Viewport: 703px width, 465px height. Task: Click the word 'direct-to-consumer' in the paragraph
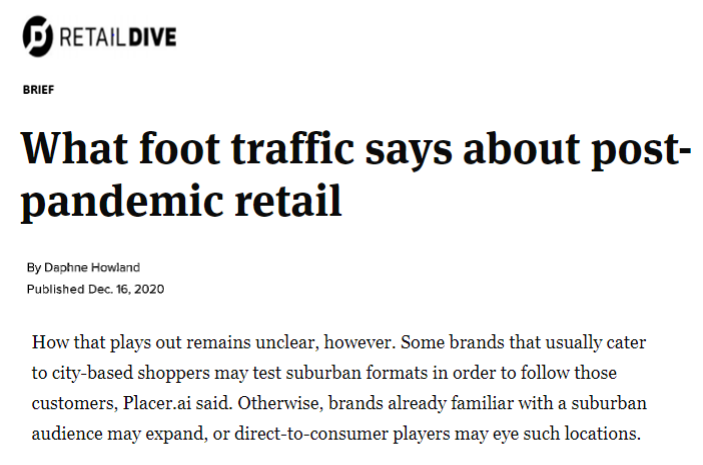point(311,434)
